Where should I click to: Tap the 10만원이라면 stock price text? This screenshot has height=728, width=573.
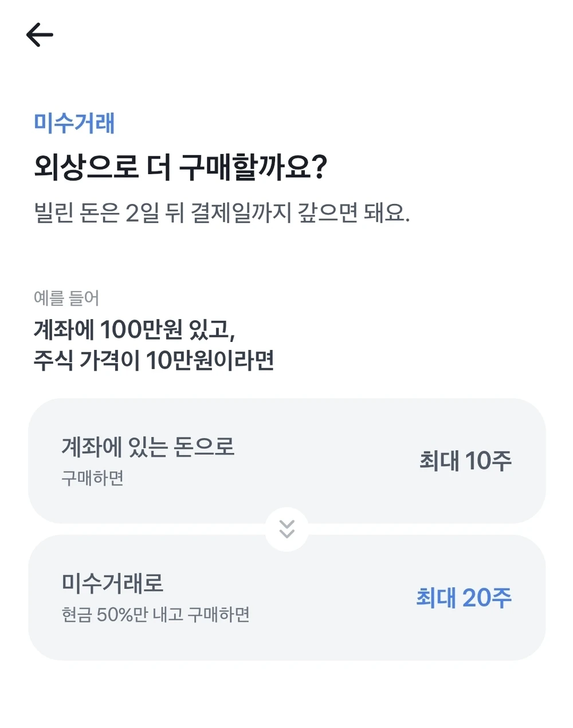[210, 361]
